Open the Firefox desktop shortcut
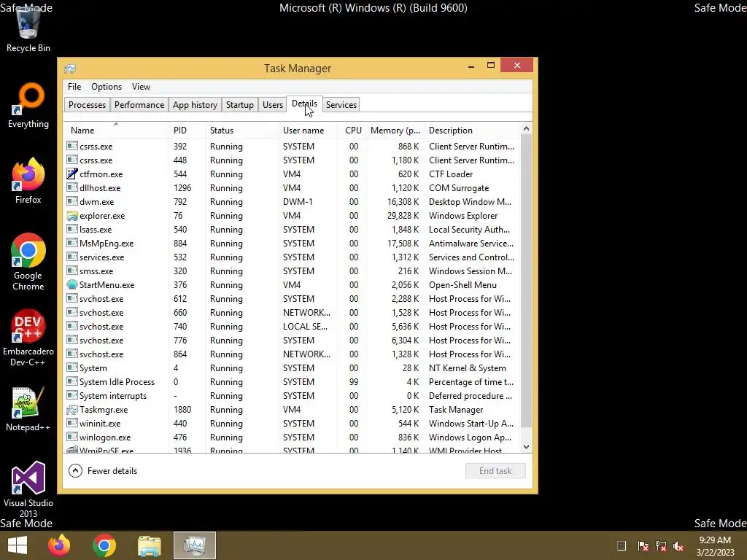Image resolution: width=747 pixels, height=560 pixels. 28,181
